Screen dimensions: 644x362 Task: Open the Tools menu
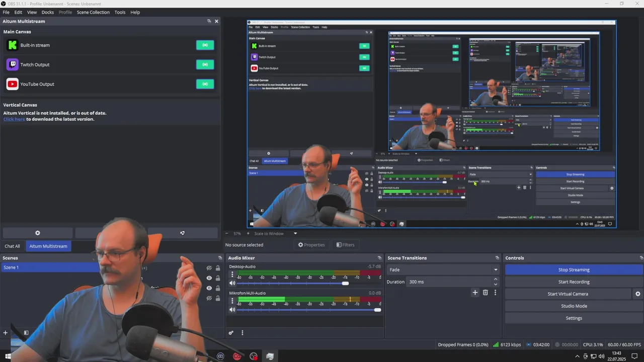(x=120, y=12)
